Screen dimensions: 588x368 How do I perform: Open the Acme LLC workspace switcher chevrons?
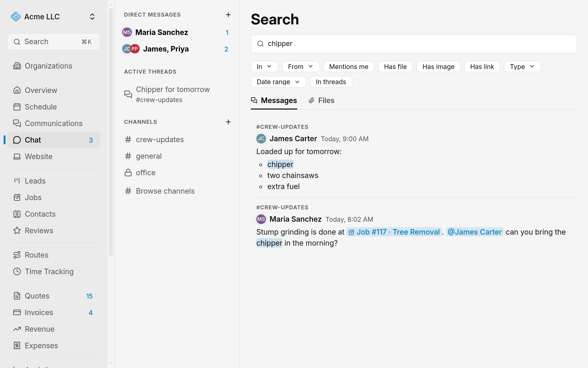coord(92,17)
